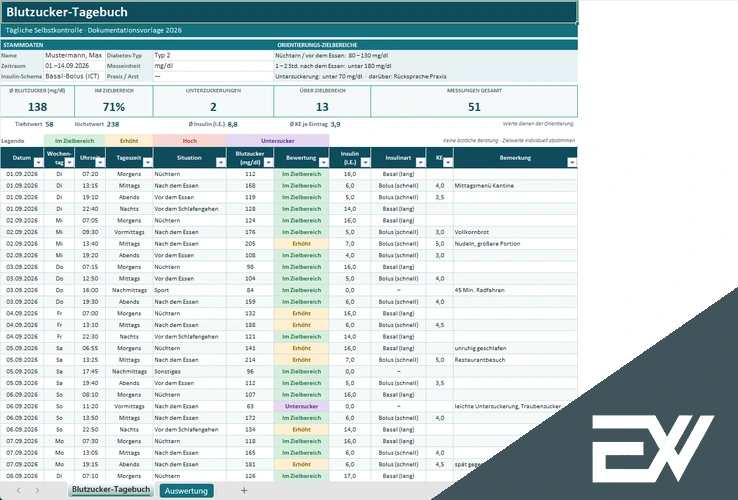The height and width of the screenshot is (500, 738).
Task: Select the 71% Im Zielbereich value
Action: [113, 107]
